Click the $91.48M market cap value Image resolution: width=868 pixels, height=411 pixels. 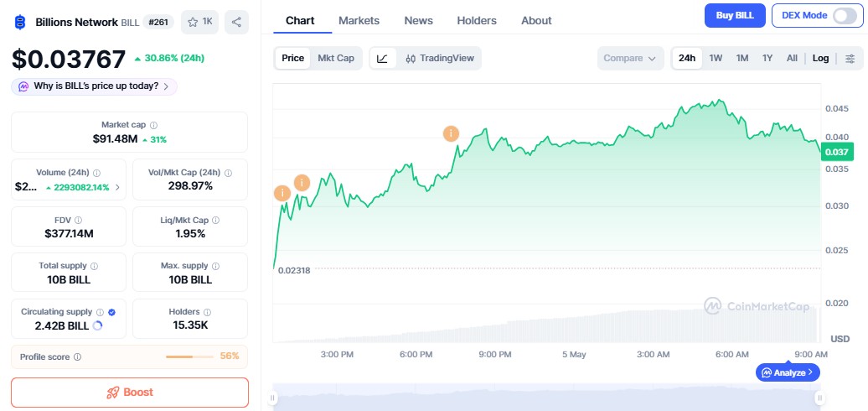pyautogui.click(x=115, y=139)
